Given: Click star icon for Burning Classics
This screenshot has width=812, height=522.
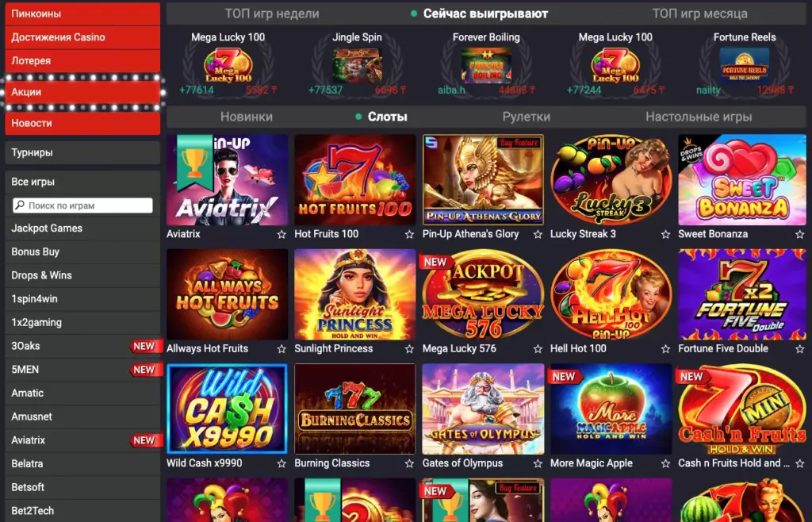Looking at the screenshot, I should 409,463.
